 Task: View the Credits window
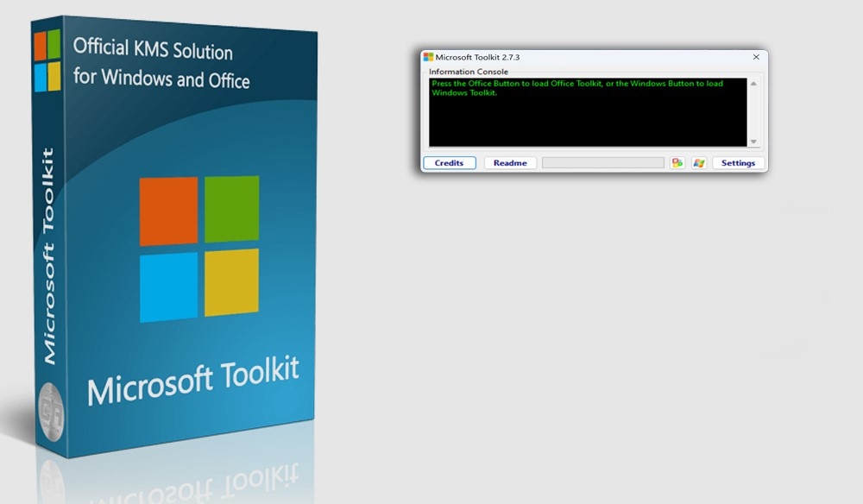click(x=449, y=162)
